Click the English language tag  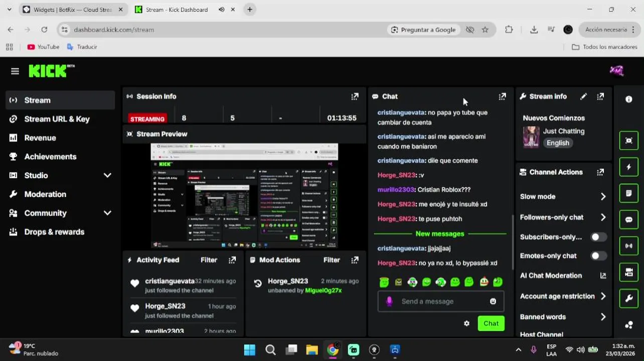[x=558, y=143]
